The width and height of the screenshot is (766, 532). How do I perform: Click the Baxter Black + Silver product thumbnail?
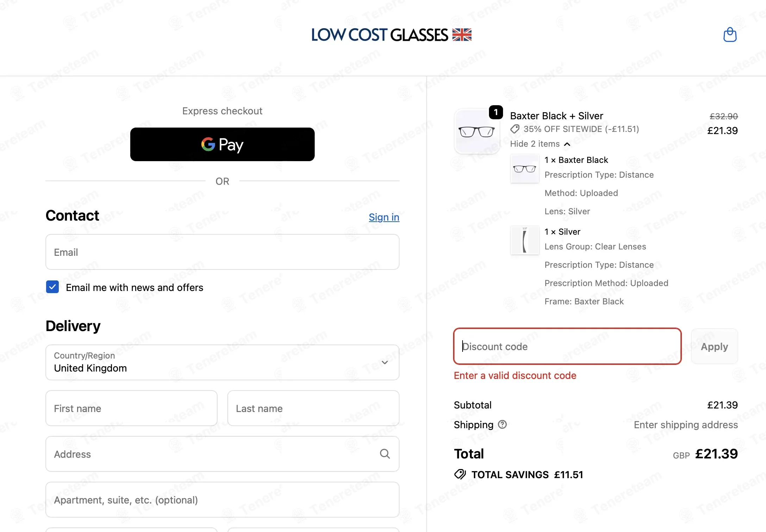point(477,132)
